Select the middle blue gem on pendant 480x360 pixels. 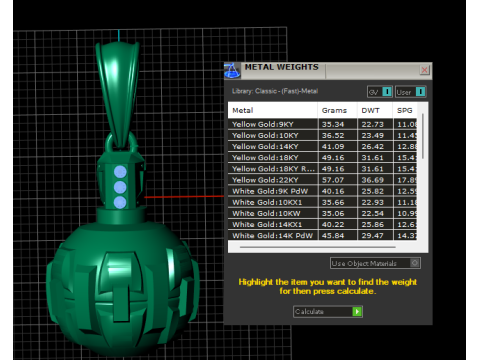[x=120, y=187]
